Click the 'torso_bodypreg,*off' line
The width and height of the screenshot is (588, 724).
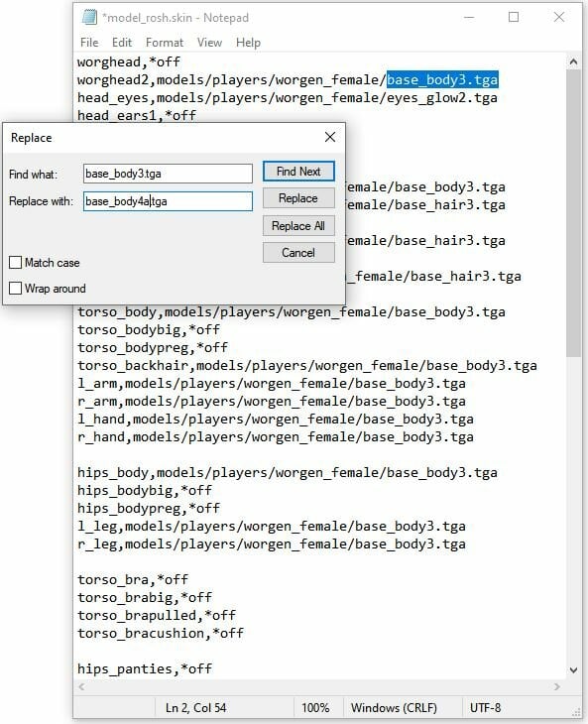coord(153,347)
